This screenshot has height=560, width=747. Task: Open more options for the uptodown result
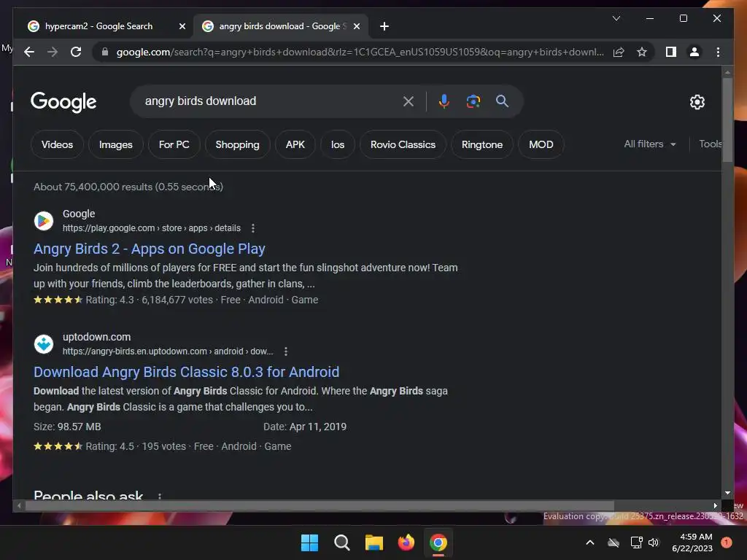point(286,351)
